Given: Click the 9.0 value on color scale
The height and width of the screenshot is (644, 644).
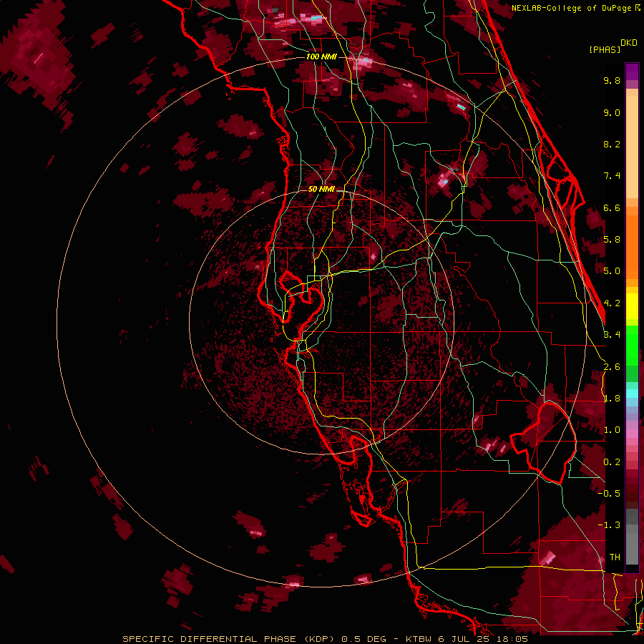Looking at the screenshot, I should click(612, 112).
